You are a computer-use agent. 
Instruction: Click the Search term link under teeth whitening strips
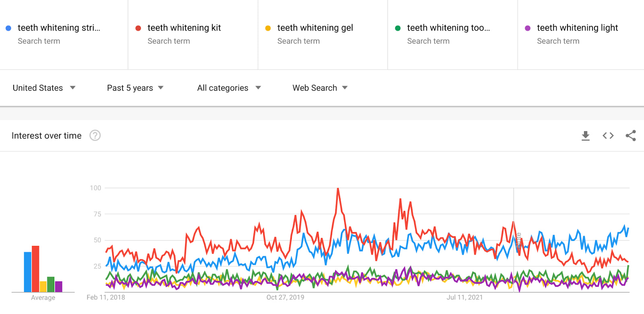coord(39,41)
